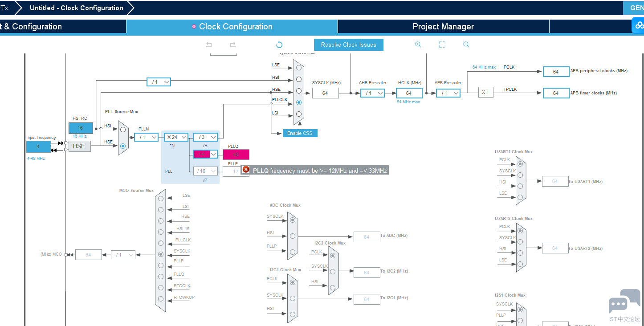
Task: Click the Input frequency 8 field
Action: click(x=38, y=147)
